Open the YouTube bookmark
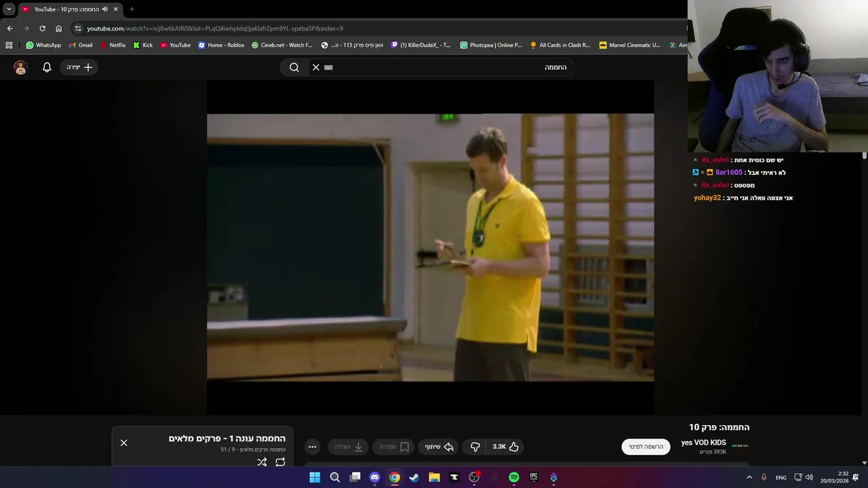Image resolution: width=868 pixels, height=488 pixels. [176, 45]
